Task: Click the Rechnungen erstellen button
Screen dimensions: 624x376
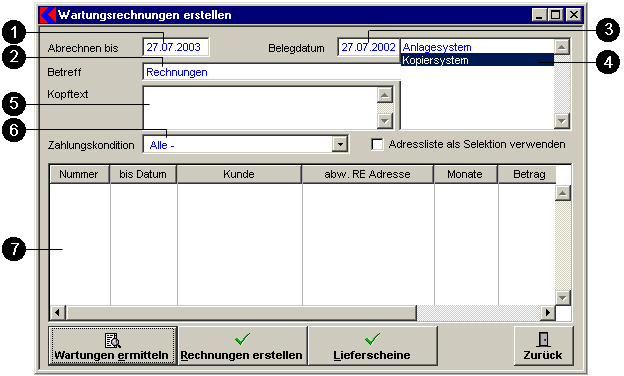Action: tap(242, 345)
